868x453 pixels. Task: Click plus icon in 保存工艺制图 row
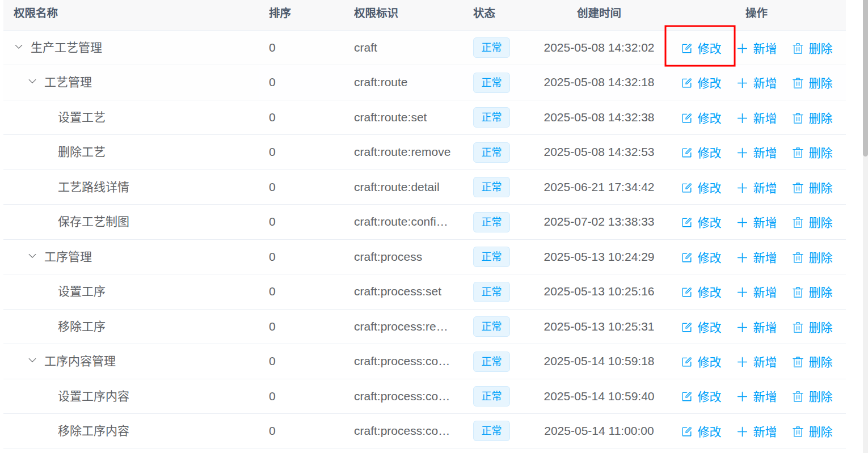click(x=742, y=223)
